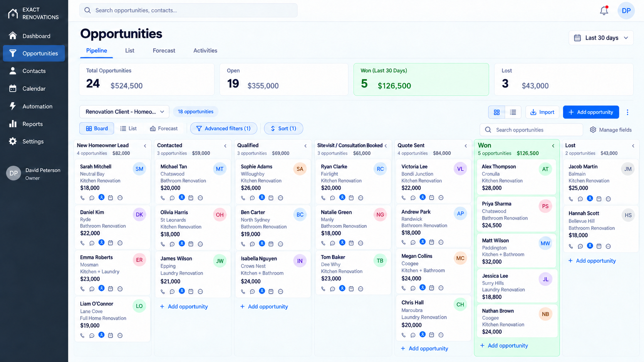Click the phone icon on Sarah Mitchell's card
644x362 pixels.
(82, 198)
